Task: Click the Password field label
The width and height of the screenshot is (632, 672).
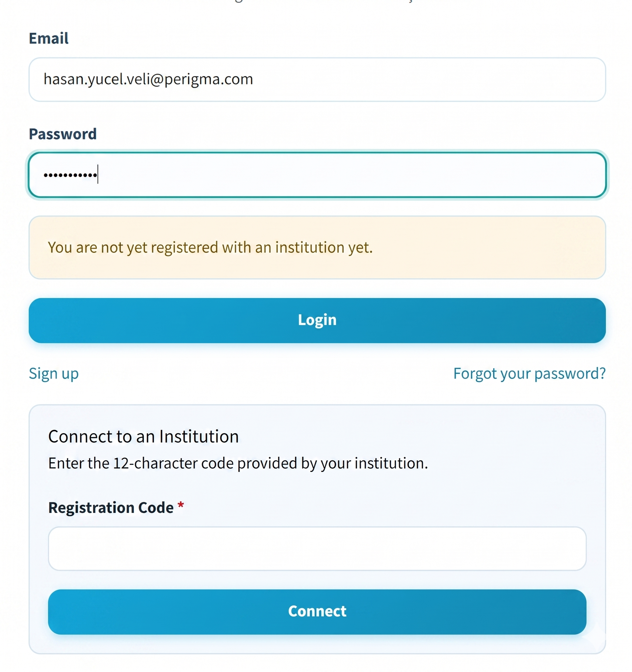Action: click(x=63, y=134)
